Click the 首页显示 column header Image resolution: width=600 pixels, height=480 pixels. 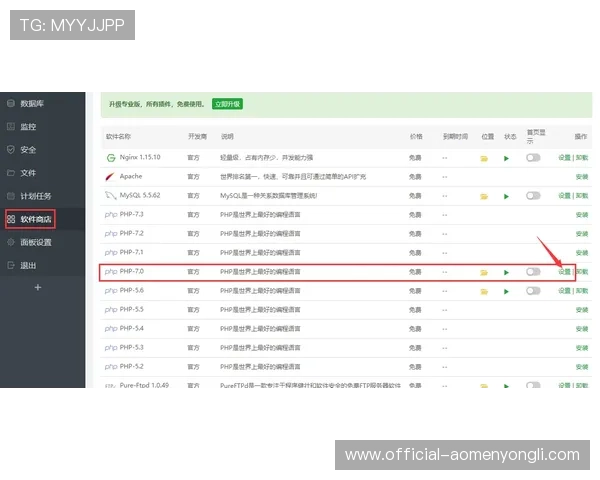click(536, 136)
